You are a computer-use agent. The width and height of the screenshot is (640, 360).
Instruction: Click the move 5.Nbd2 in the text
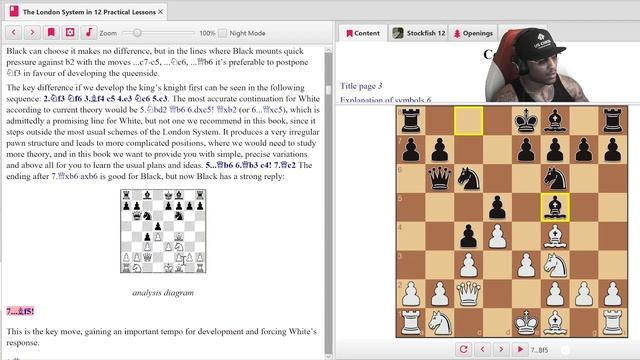[153, 110]
